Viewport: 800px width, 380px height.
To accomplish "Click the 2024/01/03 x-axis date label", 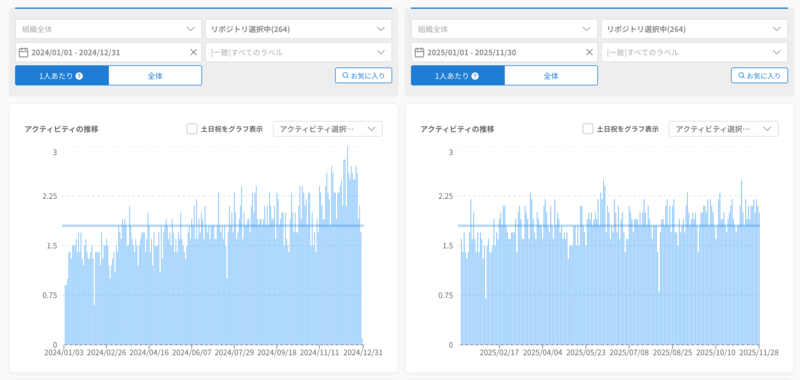I will click(x=64, y=352).
